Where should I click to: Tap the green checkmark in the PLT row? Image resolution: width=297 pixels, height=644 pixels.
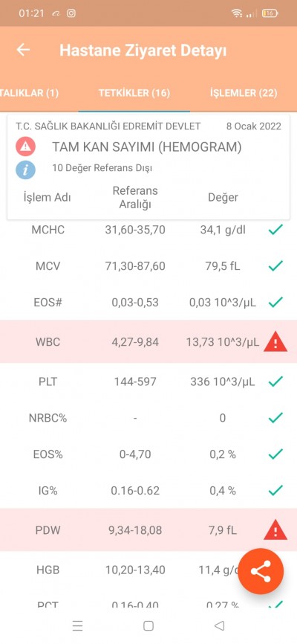275,381
